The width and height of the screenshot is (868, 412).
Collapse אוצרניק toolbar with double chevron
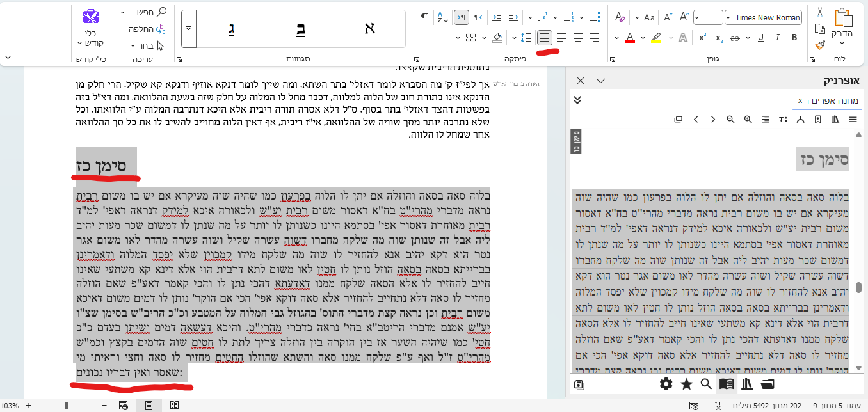[577, 100]
